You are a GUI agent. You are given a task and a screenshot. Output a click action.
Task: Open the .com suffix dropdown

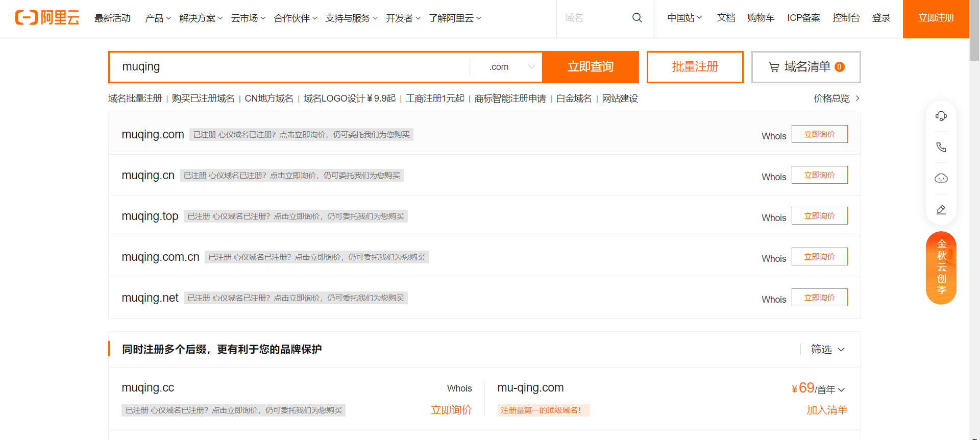(506, 67)
